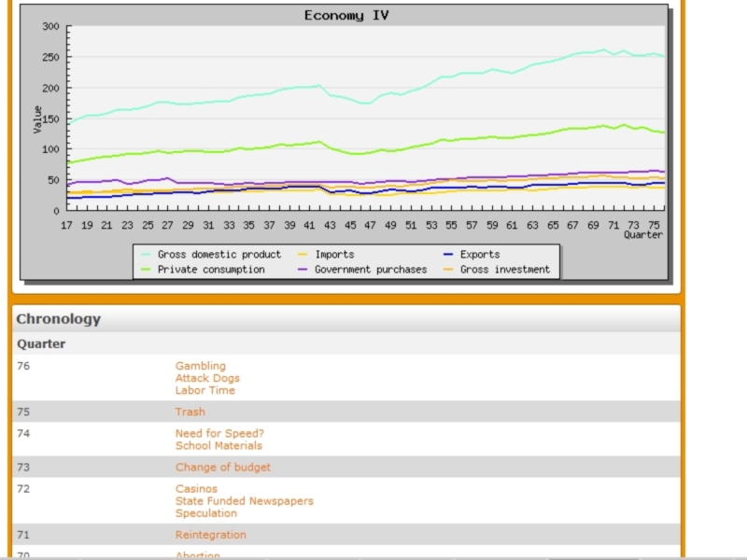747x560 pixels.
Task: Click the Gross domestic product legend label
Action: point(219,254)
